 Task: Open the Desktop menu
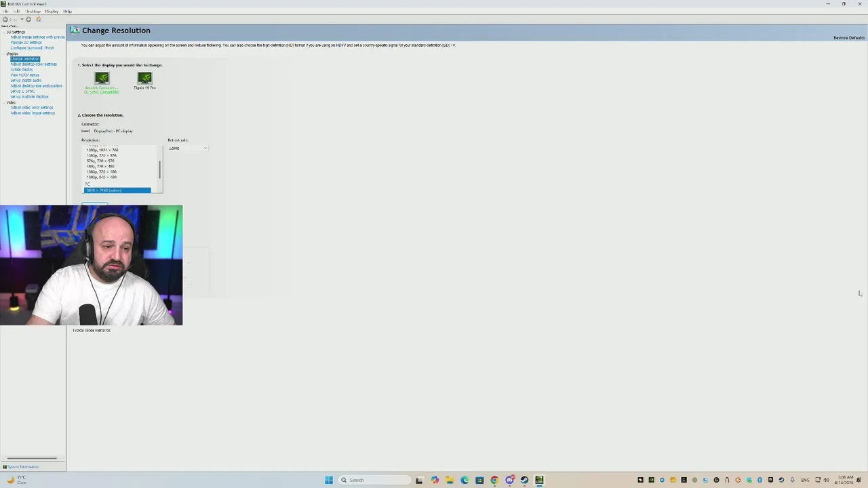pos(33,12)
